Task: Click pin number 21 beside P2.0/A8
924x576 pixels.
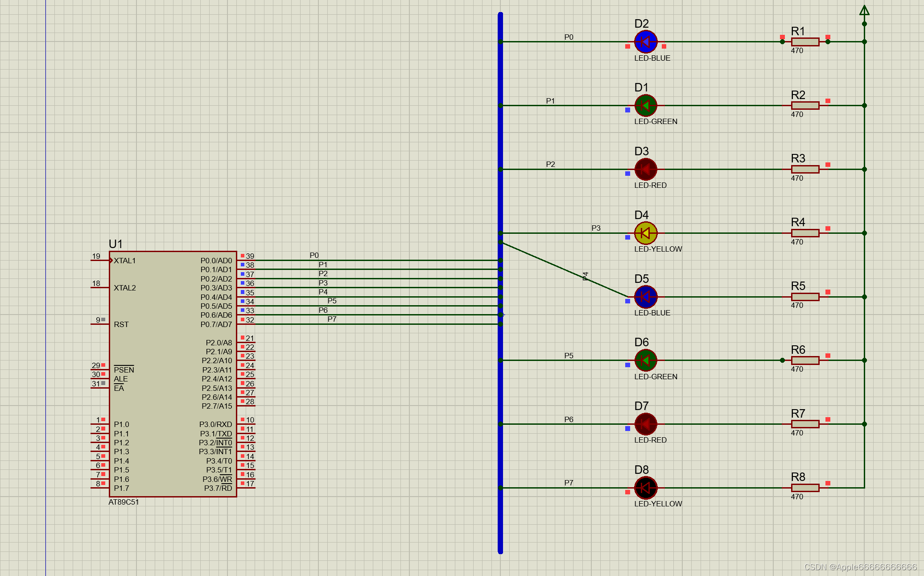Action: click(x=250, y=338)
